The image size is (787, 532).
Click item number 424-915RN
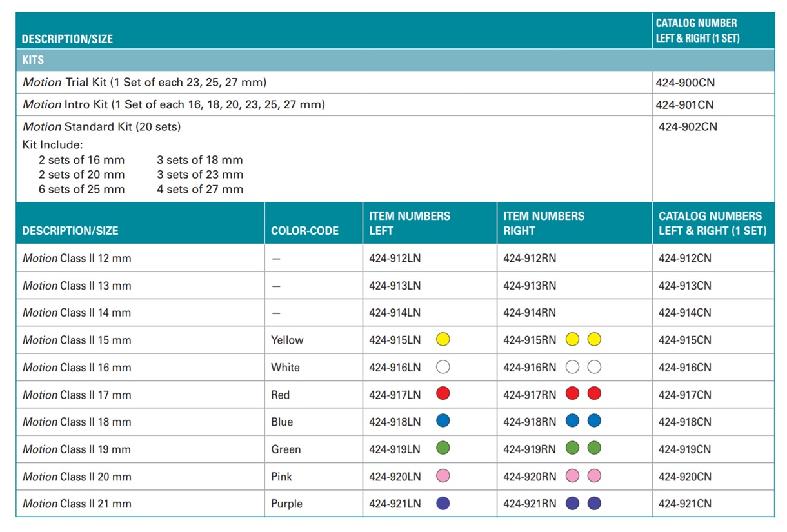[530, 340]
